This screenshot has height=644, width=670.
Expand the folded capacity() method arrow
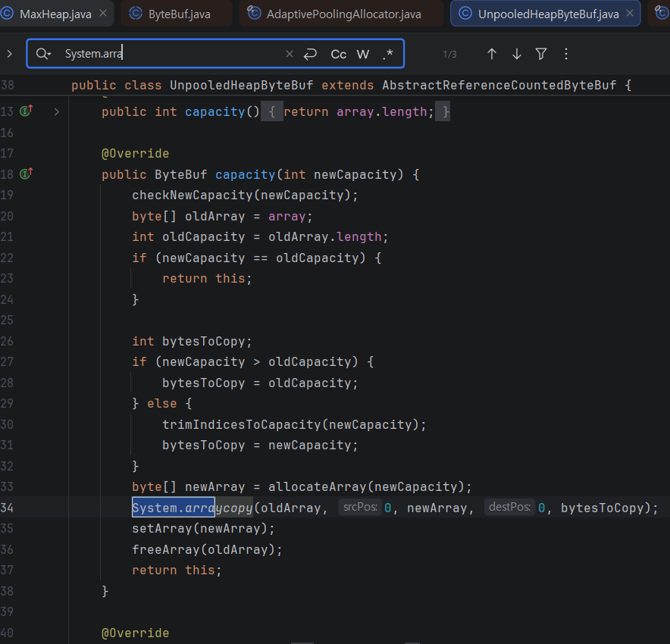[x=56, y=112]
